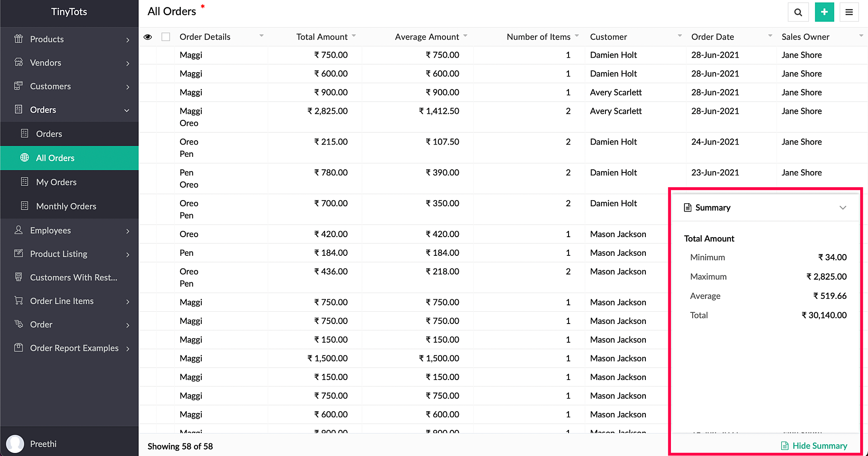Click the Employees person icon
Viewport: 868px width, 456px height.
[18, 230]
